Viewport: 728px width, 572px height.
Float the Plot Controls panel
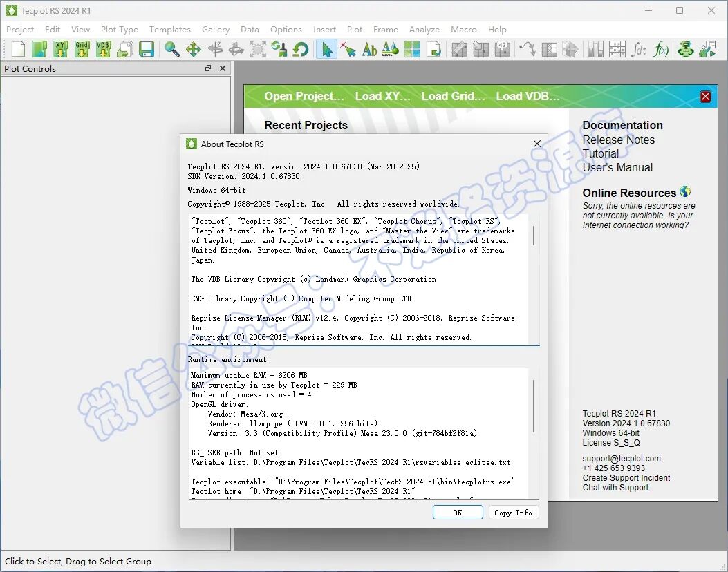tap(208, 68)
